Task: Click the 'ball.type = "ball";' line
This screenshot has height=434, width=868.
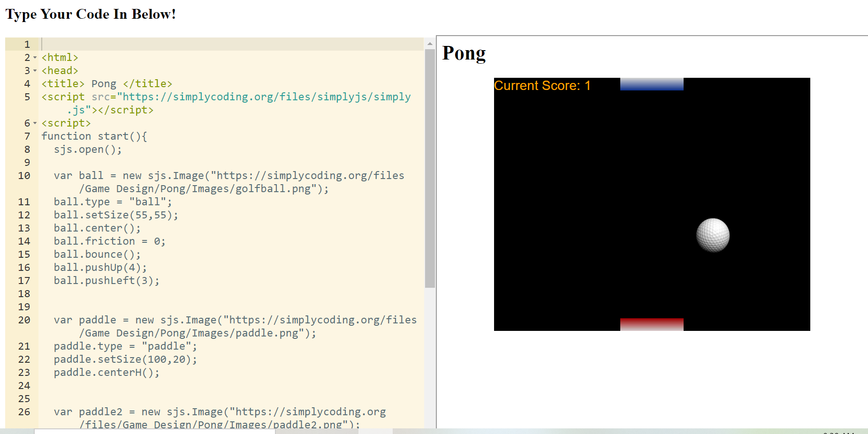Action: point(113,202)
